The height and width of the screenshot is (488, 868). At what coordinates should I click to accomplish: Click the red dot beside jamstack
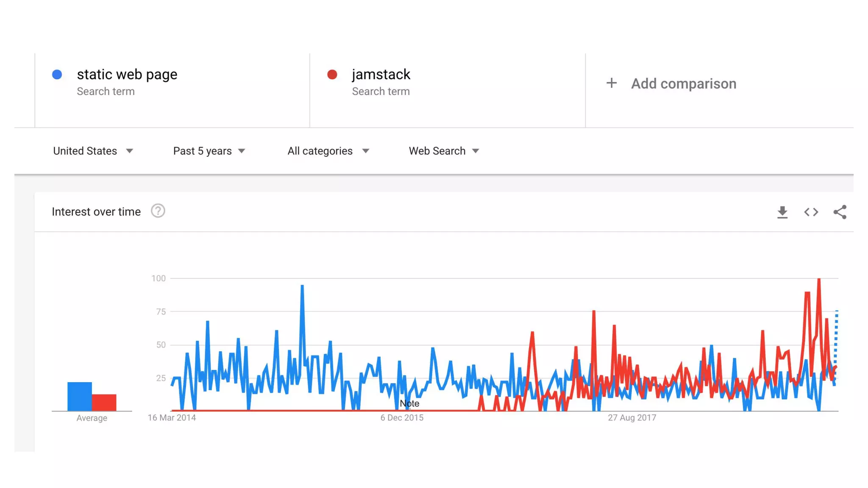pos(332,75)
